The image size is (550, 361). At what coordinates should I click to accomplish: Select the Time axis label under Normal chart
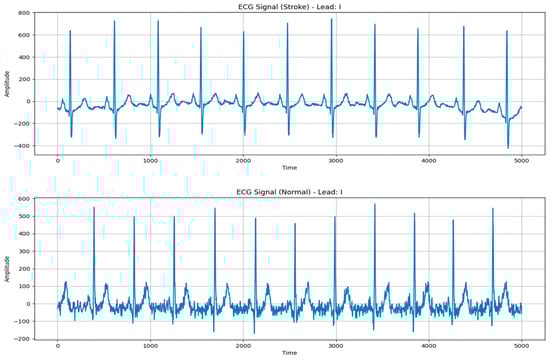pos(290,353)
